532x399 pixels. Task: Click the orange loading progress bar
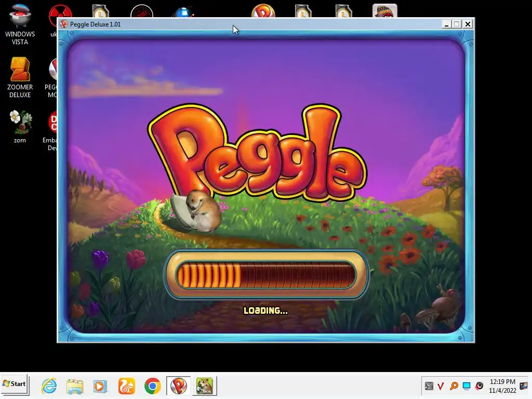click(266, 274)
